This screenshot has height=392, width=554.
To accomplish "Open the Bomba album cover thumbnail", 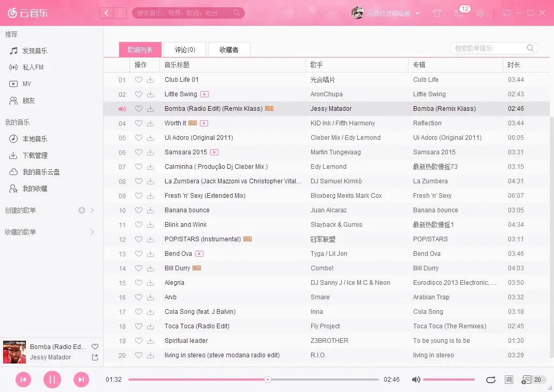I will tap(14, 352).
